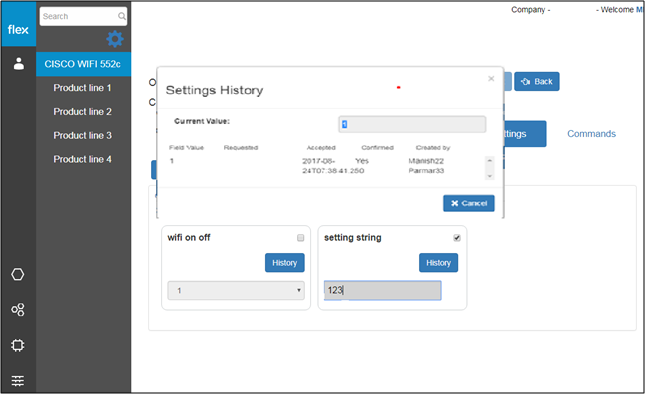Viewport: 645px width, 394px height.
Task: Click the search magnifier icon
Action: tap(121, 16)
